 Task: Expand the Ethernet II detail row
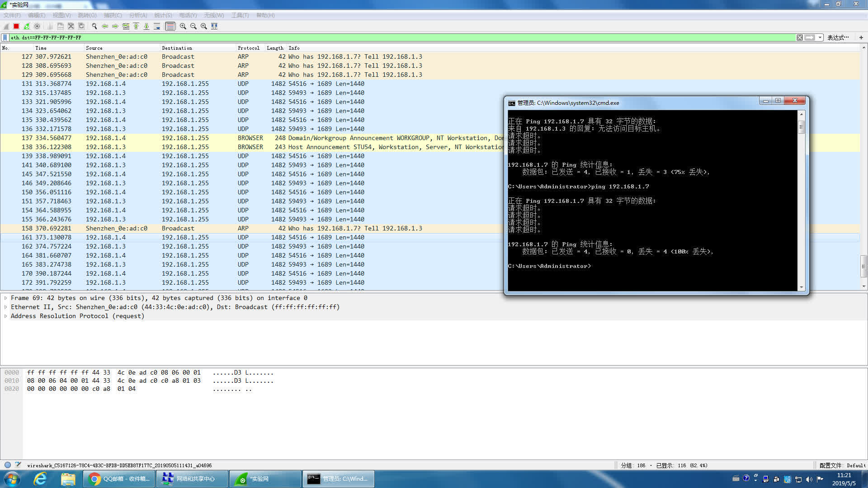pyautogui.click(x=5, y=307)
